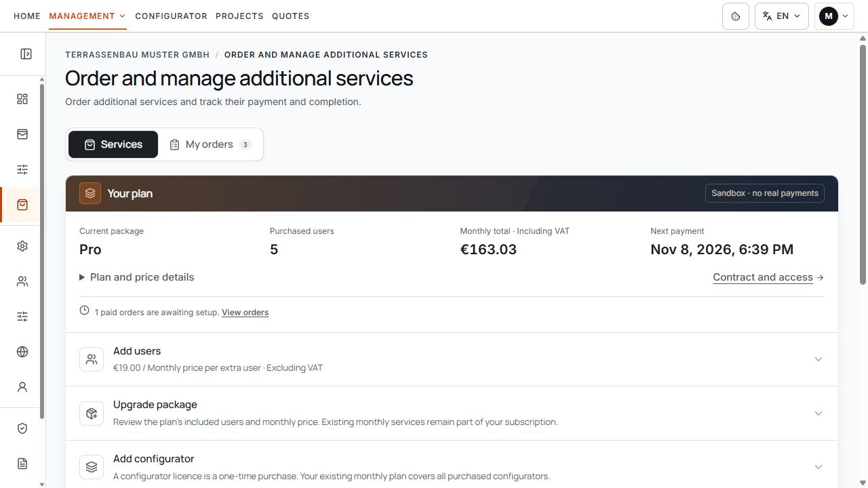Open the M avatar account menu
This screenshot has height=488, width=868.
834,16
